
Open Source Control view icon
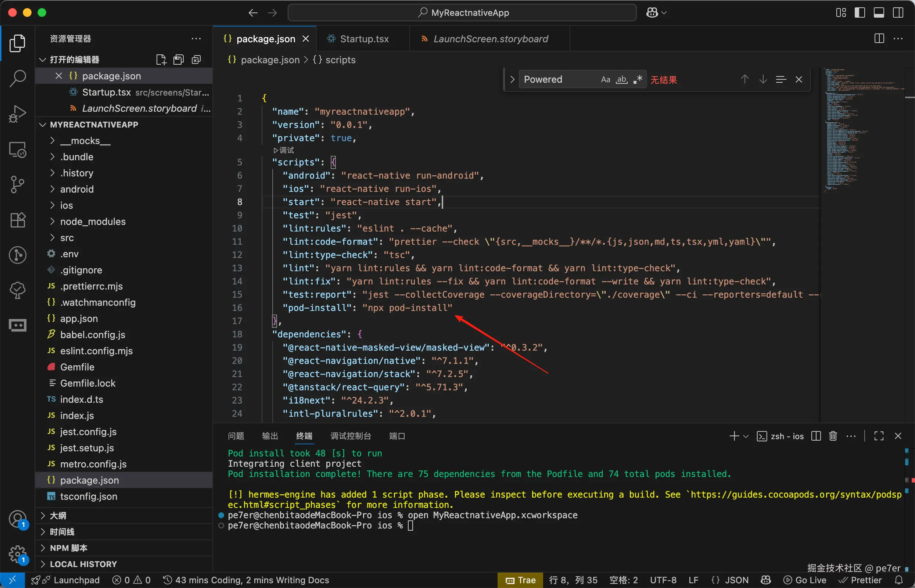[x=17, y=184]
